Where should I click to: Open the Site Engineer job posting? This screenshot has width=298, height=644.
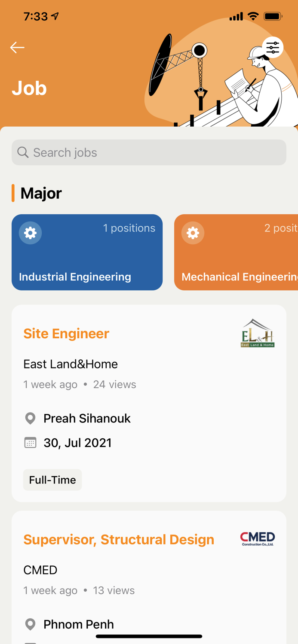point(66,334)
